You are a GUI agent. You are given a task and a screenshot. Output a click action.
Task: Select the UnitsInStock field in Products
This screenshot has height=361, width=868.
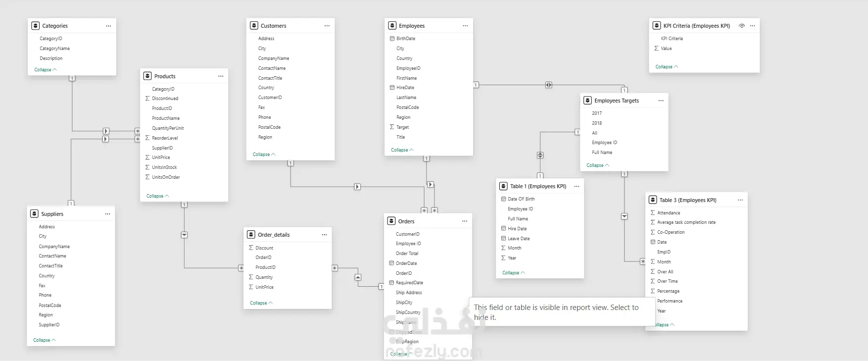tap(164, 167)
